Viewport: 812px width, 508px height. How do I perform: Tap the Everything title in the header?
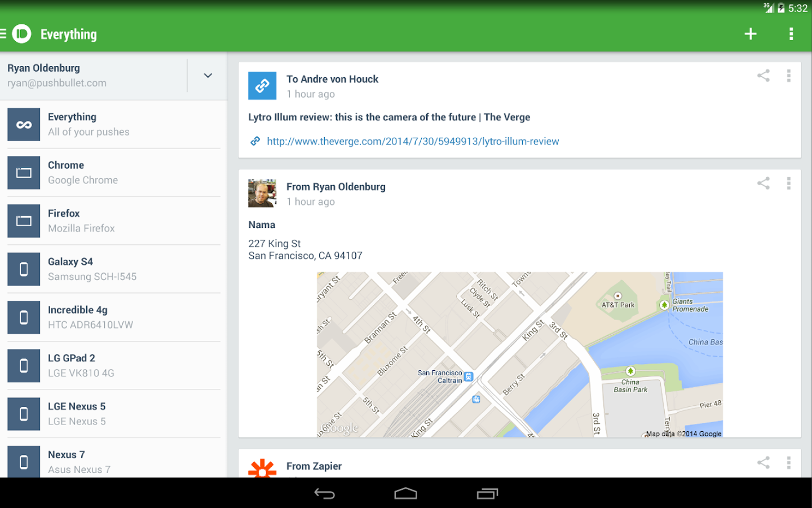69,34
